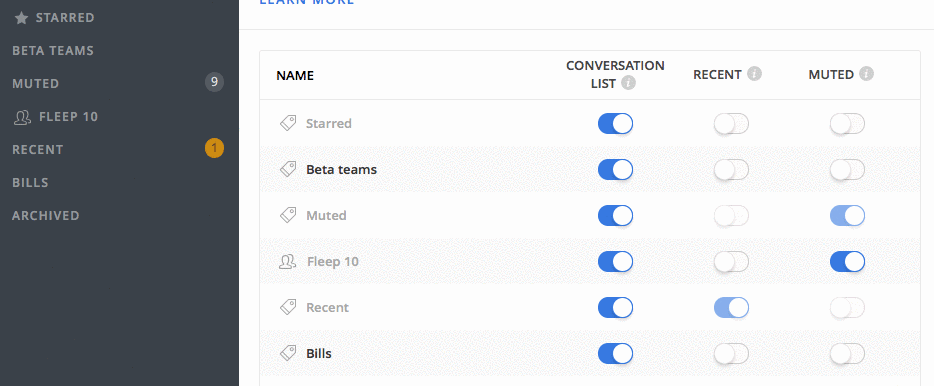Open Beta Teams in the sidebar
Screen dimensions: 934x386
[x=53, y=51]
